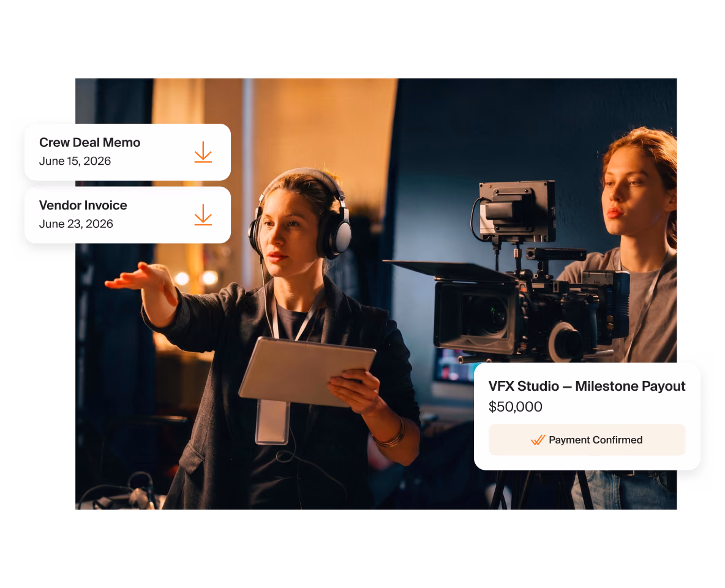The width and height of the screenshot is (725, 588).
Task: Download the Crew Deal Memo document
Action: click(x=203, y=152)
